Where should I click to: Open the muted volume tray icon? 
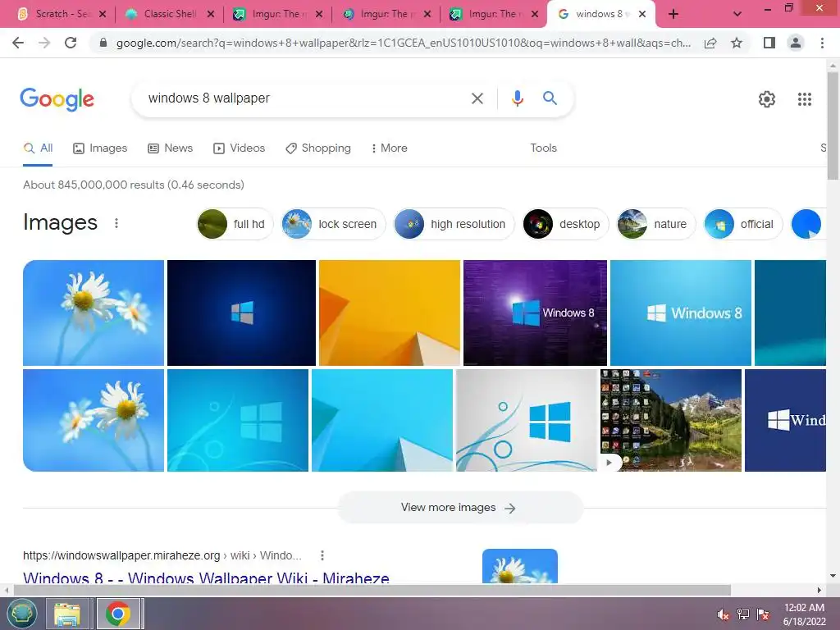tap(723, 614)
